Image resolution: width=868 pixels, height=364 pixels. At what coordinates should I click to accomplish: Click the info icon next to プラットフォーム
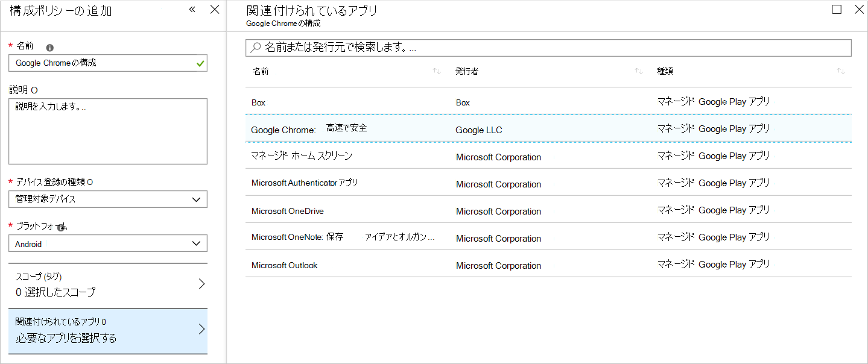click(x=61, y=227)
